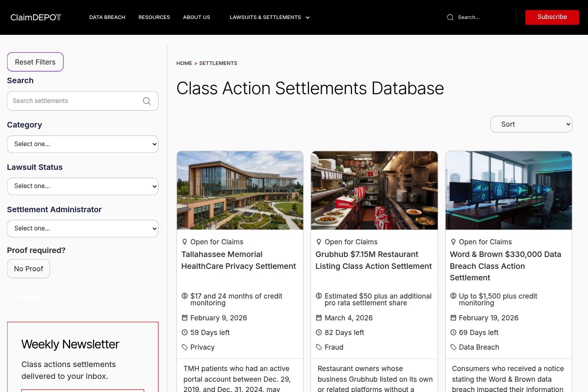Screen dimensions: 588x392
Task: Open the Settlement Administrator dropdown
Action: coord(82,228)
